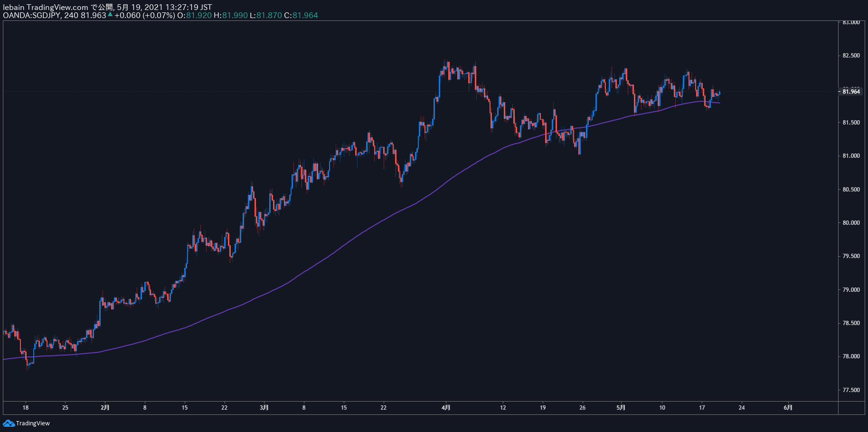The height and width of the screenshot is (432, 868).
Task: Click the 3月 date label on time axis
Action: click(264, 407)
